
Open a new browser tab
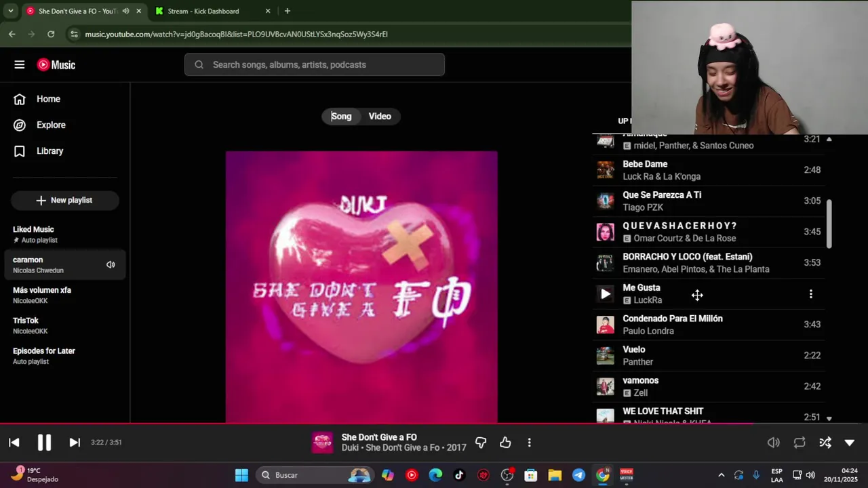pos(288,11)
